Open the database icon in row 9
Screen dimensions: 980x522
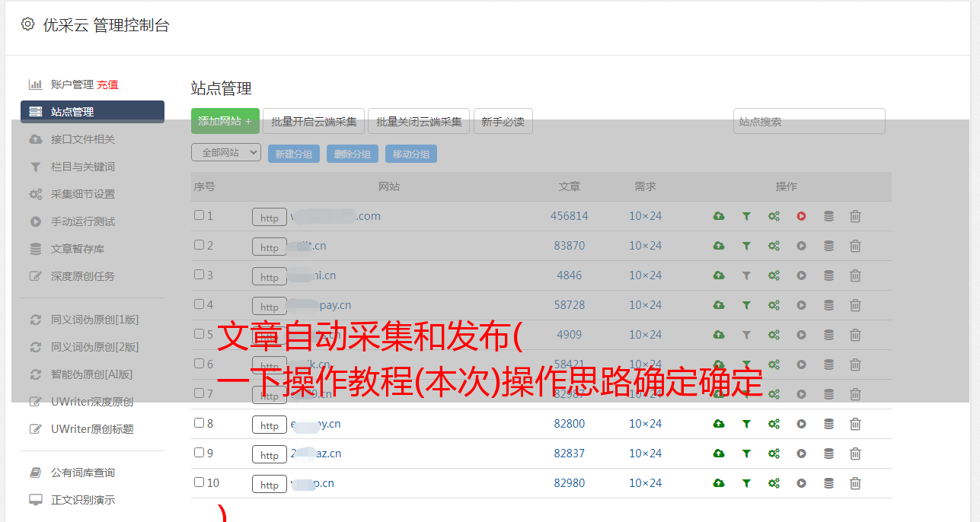828,454
